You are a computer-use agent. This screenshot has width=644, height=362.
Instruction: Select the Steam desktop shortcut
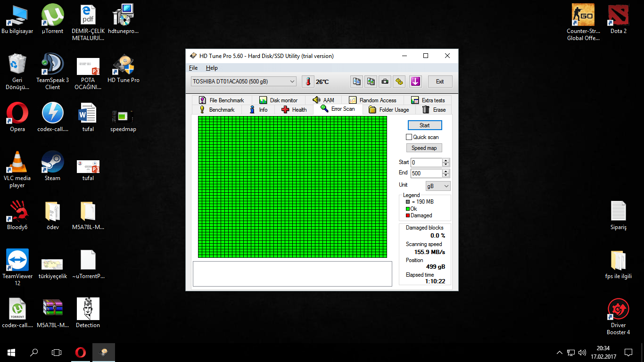tap(53, 166)
